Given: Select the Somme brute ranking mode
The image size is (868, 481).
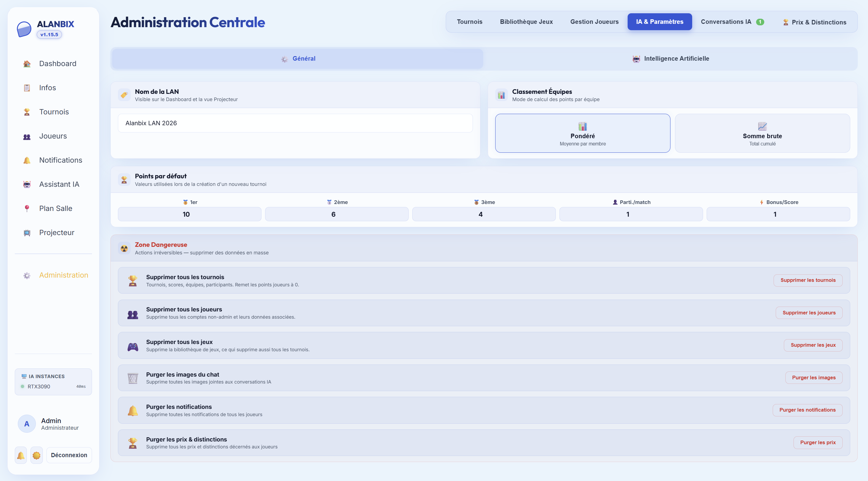Looking at the screenshot, I should coord(762,133).
